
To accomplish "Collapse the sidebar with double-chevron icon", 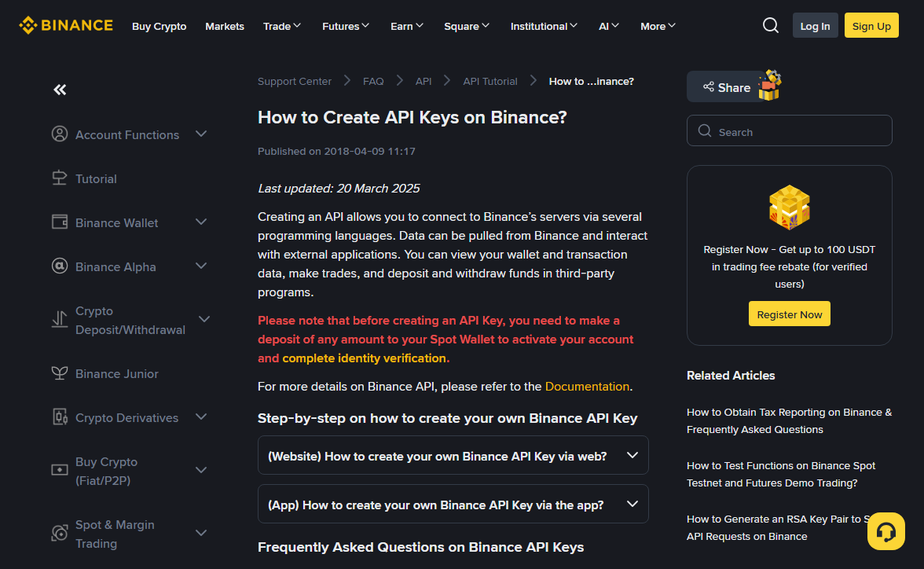I will (60, 90).
